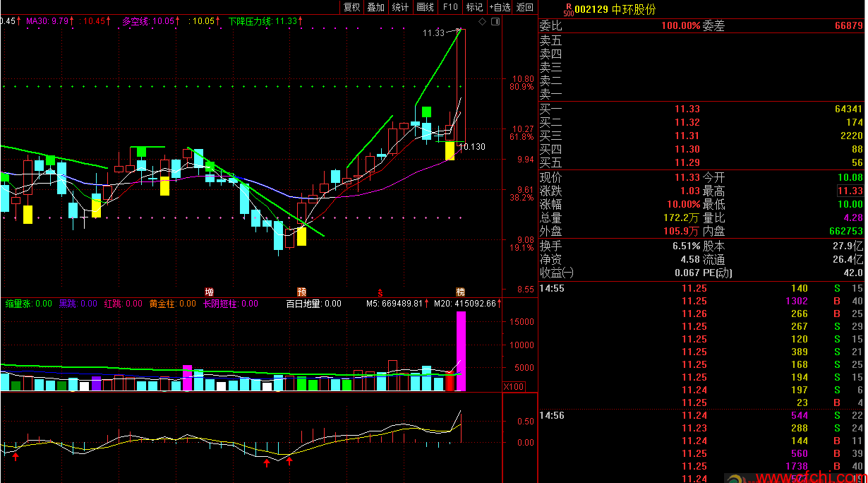Click the 总量 172.2万 value
The width and height of the screenshot is (868, 483).
point(682,217)
